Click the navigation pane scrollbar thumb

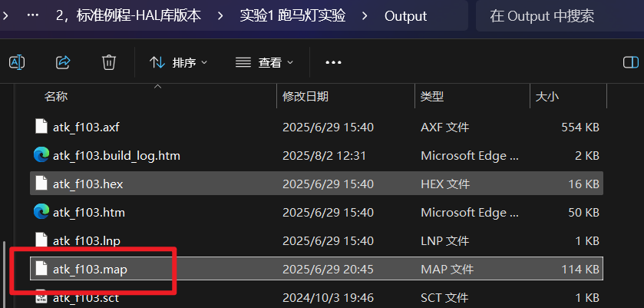point(5,274)
